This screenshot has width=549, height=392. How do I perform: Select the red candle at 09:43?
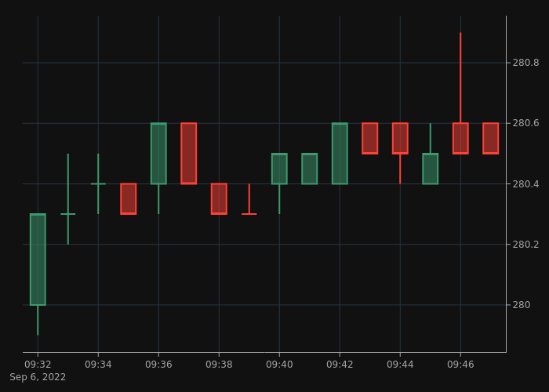tap(369, 138)
